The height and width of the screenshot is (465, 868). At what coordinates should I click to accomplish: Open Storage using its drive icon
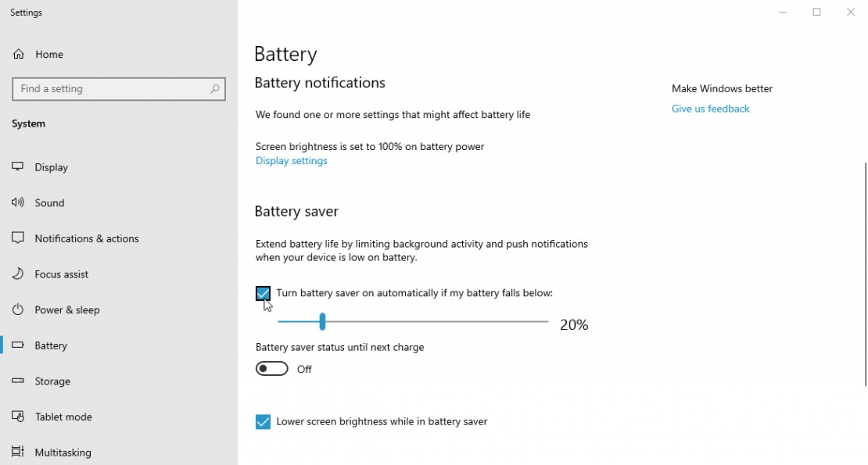pyautogui.click(x=18, y=381)
